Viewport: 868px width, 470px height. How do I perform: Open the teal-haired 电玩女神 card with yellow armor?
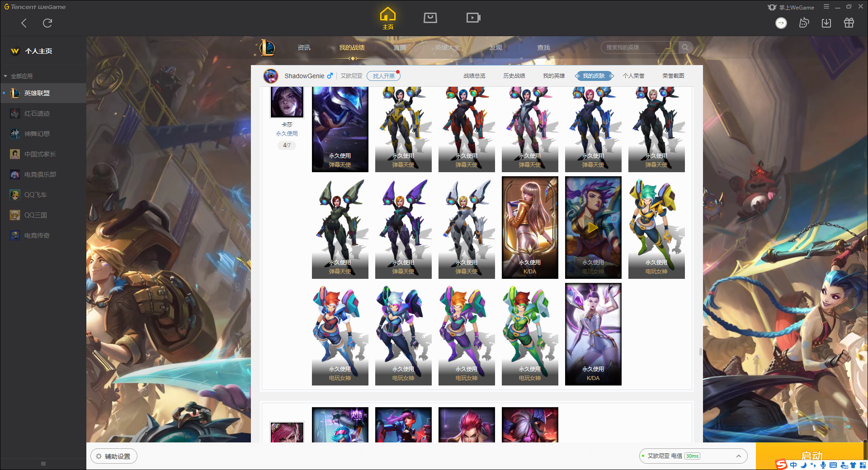(x=656, y=227)
